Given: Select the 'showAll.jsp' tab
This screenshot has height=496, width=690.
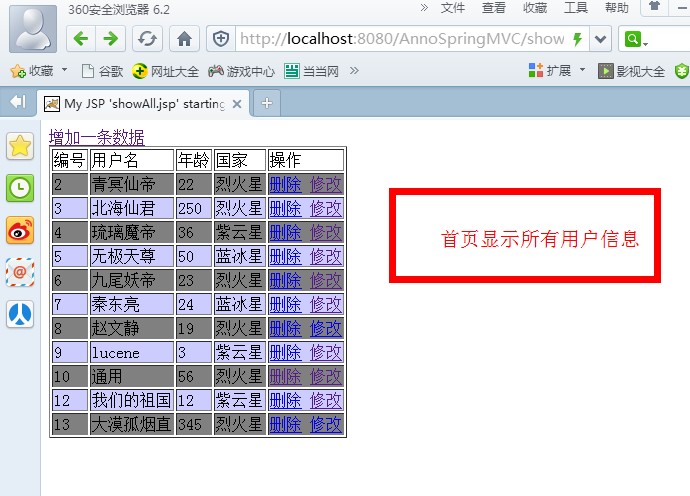Looking at the screenshot, I should tap(143, 104).
